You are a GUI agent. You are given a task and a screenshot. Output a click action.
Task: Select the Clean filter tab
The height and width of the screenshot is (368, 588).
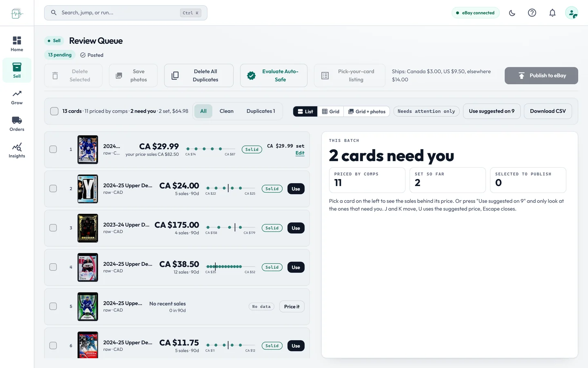227,111
